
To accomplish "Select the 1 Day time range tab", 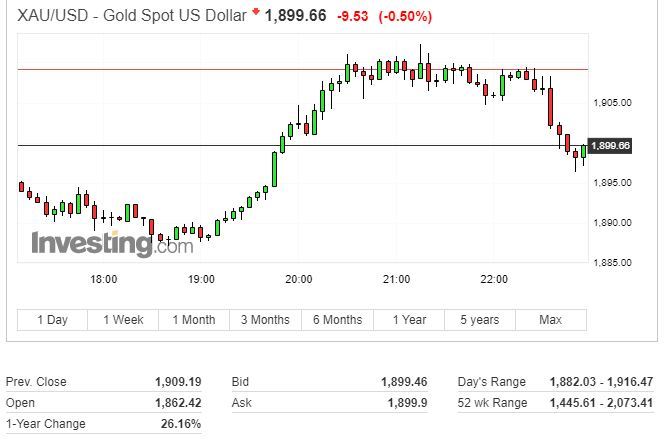I will (52, 320).
